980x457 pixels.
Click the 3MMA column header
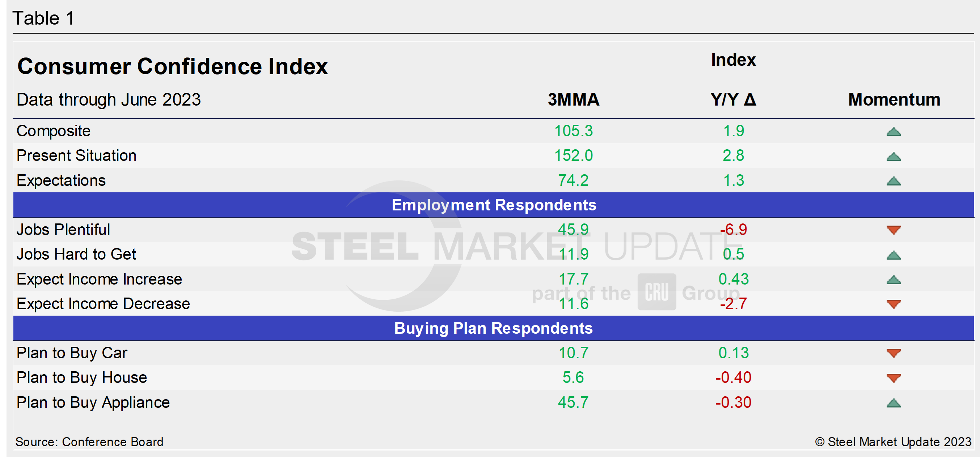(573, 100)
